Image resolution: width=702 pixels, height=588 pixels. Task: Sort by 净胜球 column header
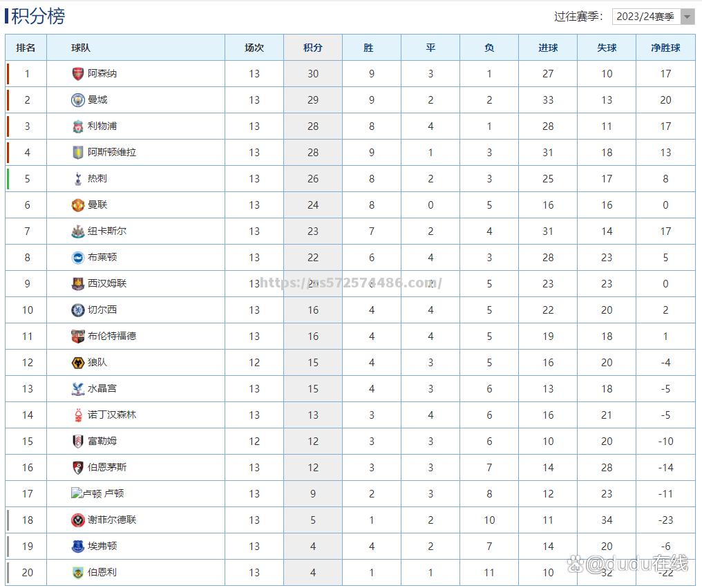tap(666, 48)
